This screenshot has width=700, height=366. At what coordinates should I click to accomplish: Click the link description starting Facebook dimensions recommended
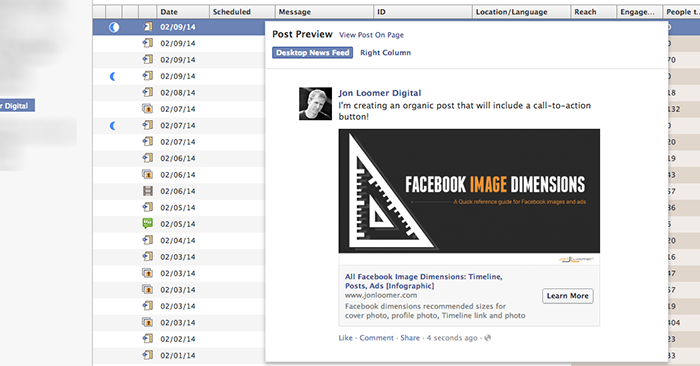(435, 311)
